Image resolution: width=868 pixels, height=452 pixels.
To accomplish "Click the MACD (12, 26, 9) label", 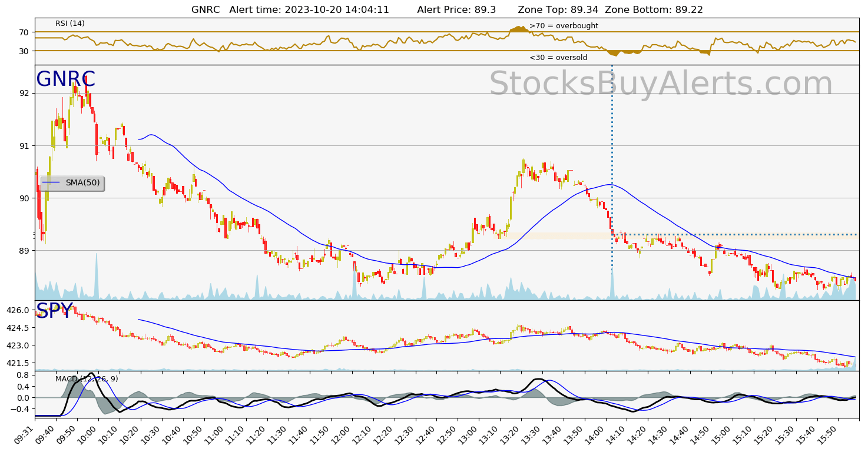I will point(87,379).
